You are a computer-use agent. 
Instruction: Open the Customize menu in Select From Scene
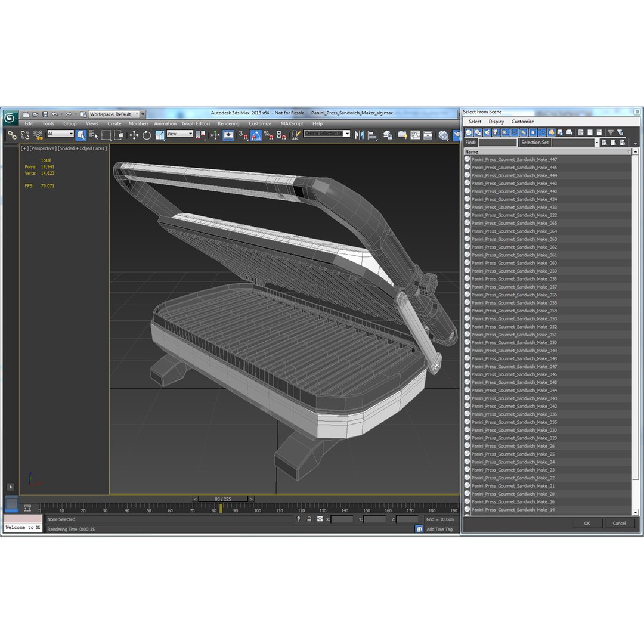(x=522, y=122)
